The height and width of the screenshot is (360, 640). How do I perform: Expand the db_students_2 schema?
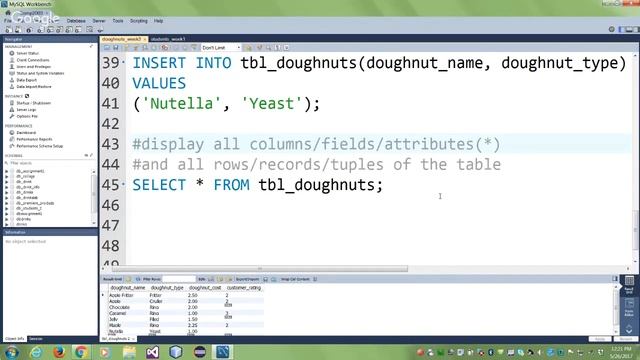[x=7, y=208]
